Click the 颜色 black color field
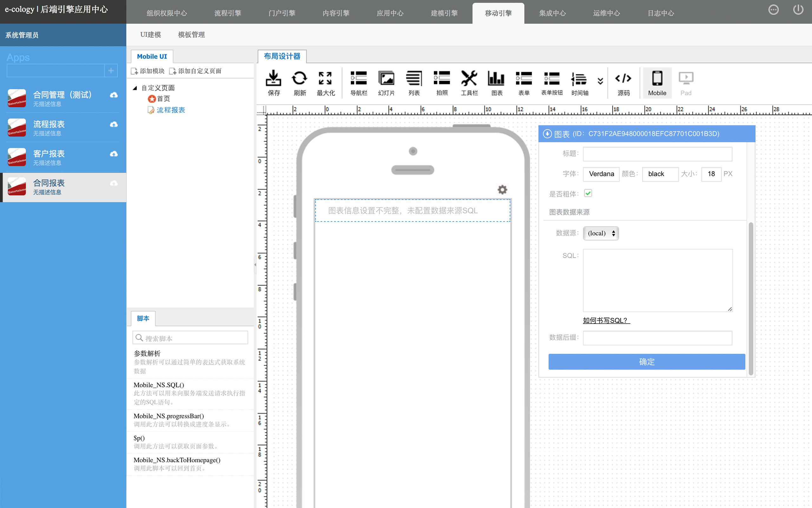The height and width of the screenshot is (508, 812). pyautogui.click(x=660, y=174)
